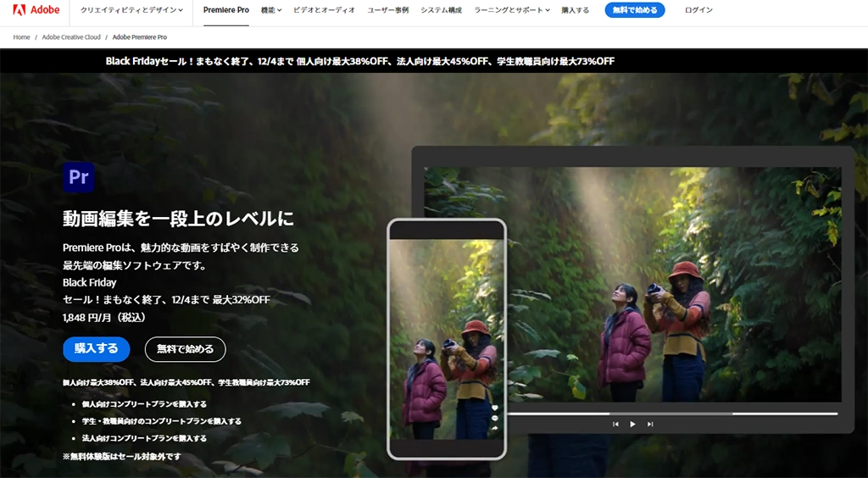Viewport: 868px width, 478px height.
Task: Open ビデオとオーディオ menu item
Action: [325, 10]
